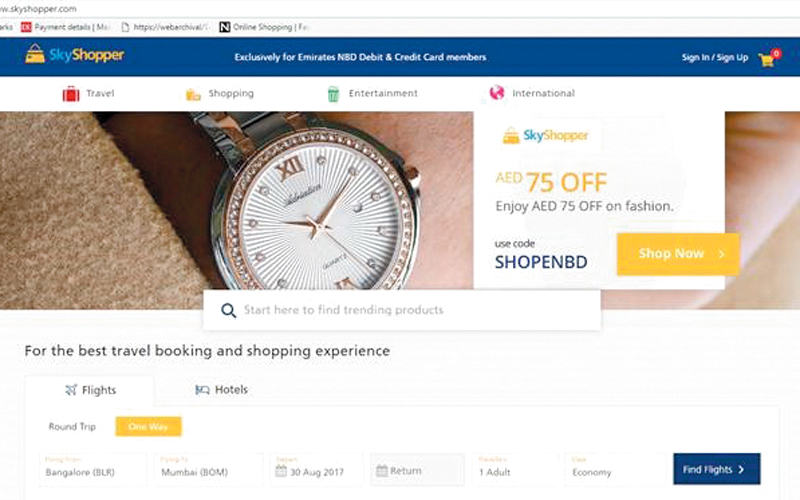Image resolution: width=800 pixels, height=500 pixels.
Task: Click the green Entertainment icon
Action: [x=333, y=94]
